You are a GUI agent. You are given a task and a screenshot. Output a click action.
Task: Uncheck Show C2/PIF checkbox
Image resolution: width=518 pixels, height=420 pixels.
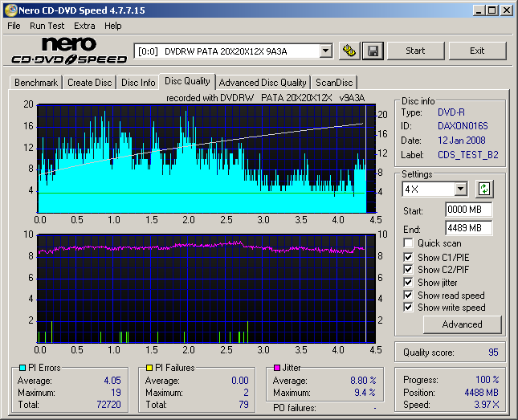(408, 269)
